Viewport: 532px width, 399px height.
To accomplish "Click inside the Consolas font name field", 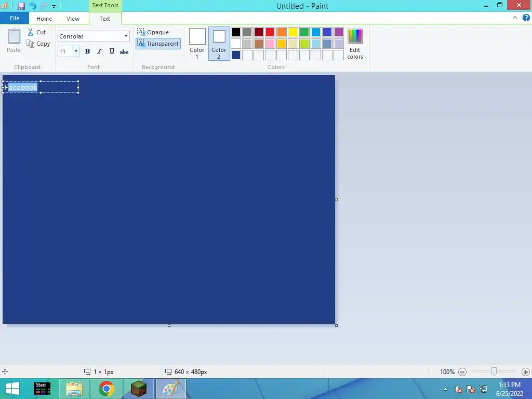I will (x=90, y=36).
